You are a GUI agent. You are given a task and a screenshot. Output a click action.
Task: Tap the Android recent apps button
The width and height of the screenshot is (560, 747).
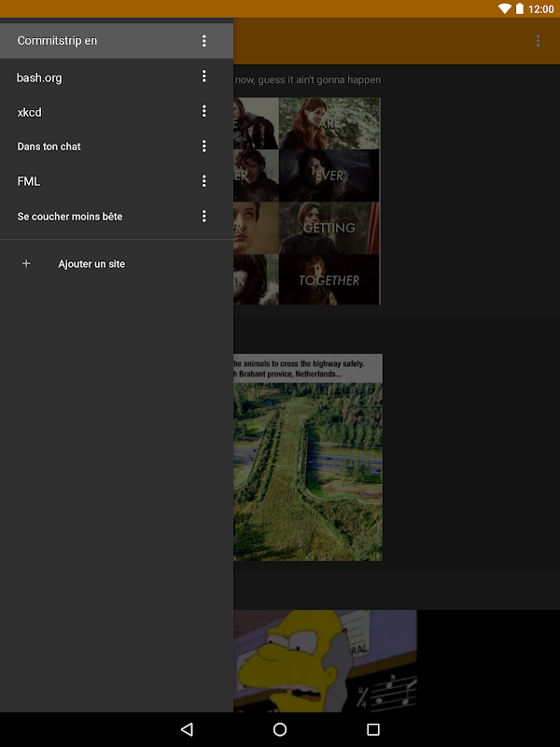373,729
